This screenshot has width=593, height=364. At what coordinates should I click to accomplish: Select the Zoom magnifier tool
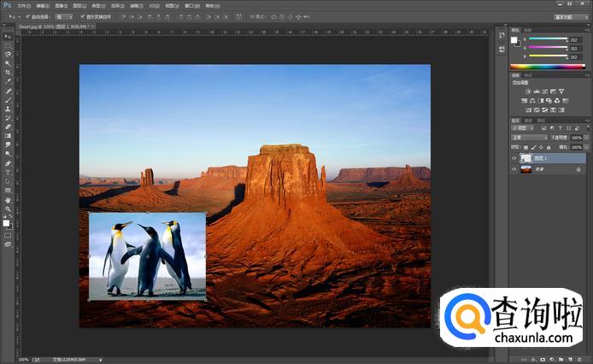[8, 208]
